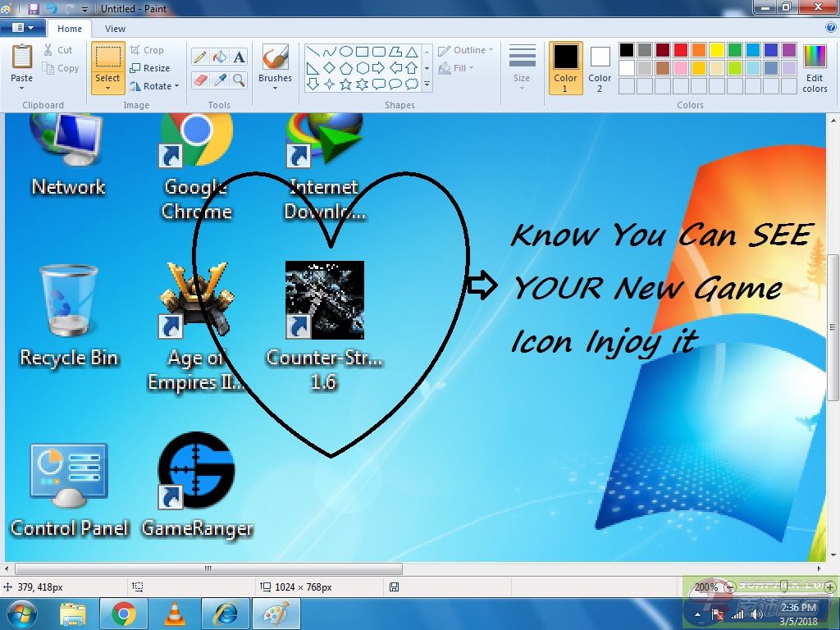Pick the Fill with color bucket tool

[x=219, y=57]
